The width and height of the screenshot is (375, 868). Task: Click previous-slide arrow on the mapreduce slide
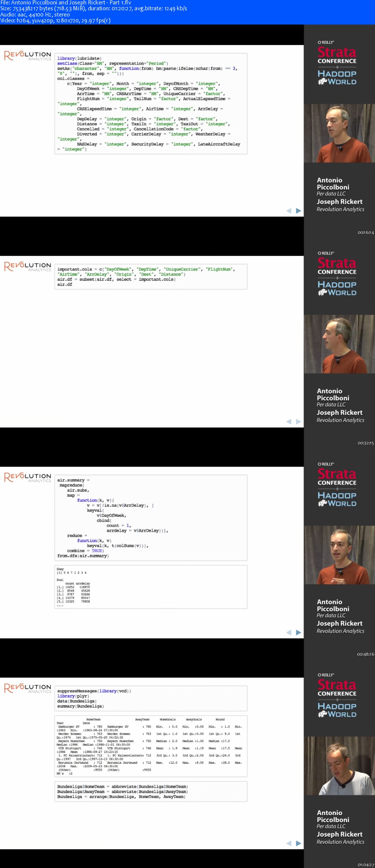coord(289,632)
